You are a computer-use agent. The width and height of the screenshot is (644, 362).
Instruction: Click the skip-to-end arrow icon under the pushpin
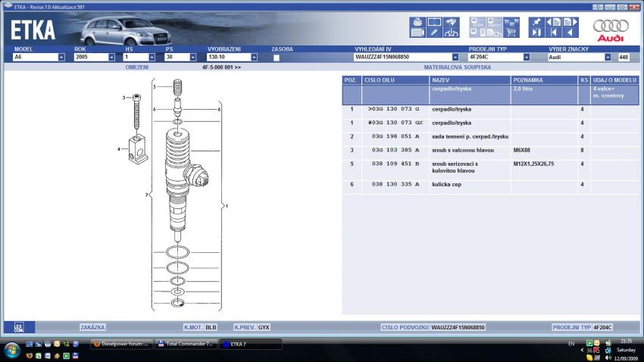(x=536, y=33)
